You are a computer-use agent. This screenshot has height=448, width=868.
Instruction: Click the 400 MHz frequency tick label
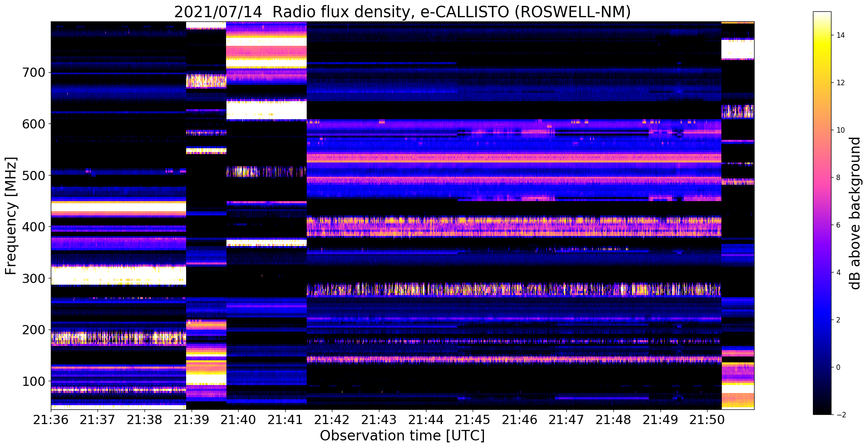click(33, 227)
